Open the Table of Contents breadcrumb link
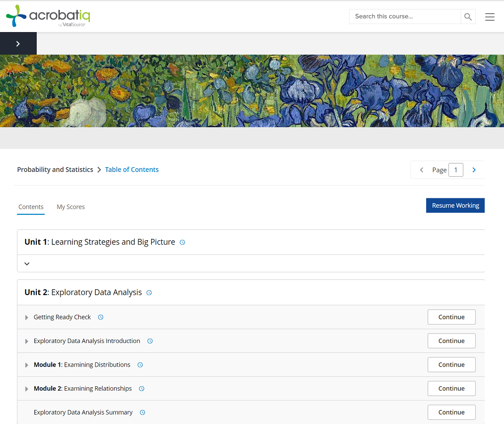 pos(132,170)
